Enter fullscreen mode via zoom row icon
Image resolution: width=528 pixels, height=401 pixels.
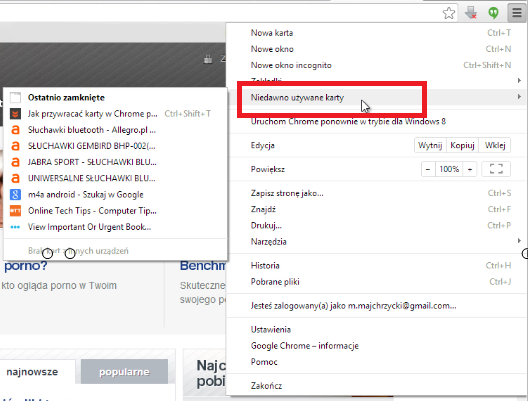click(496, 169)
